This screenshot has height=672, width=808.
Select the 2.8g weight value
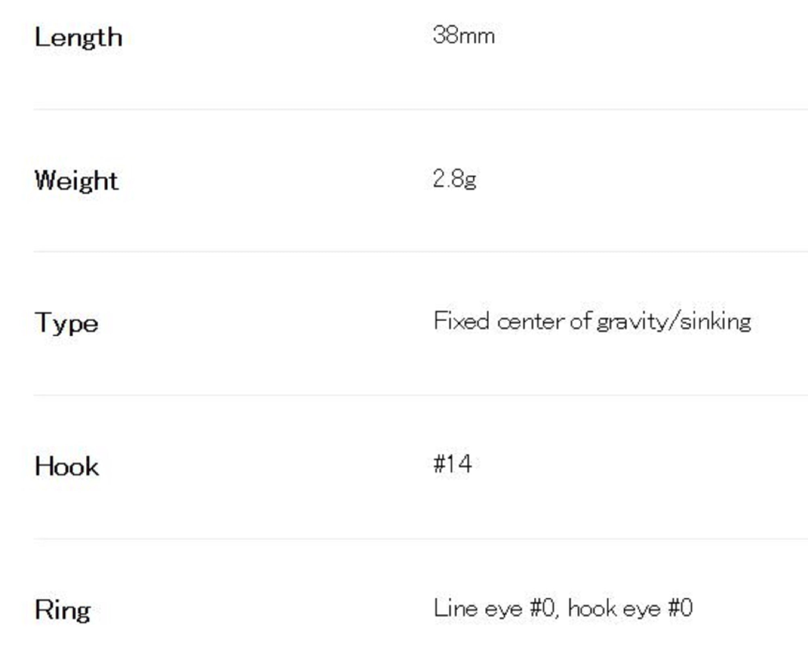point(455,179)
